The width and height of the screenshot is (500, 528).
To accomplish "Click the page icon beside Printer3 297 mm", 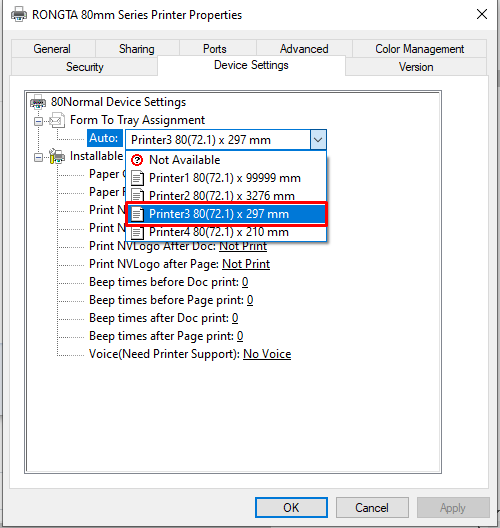I will point(137,214).
